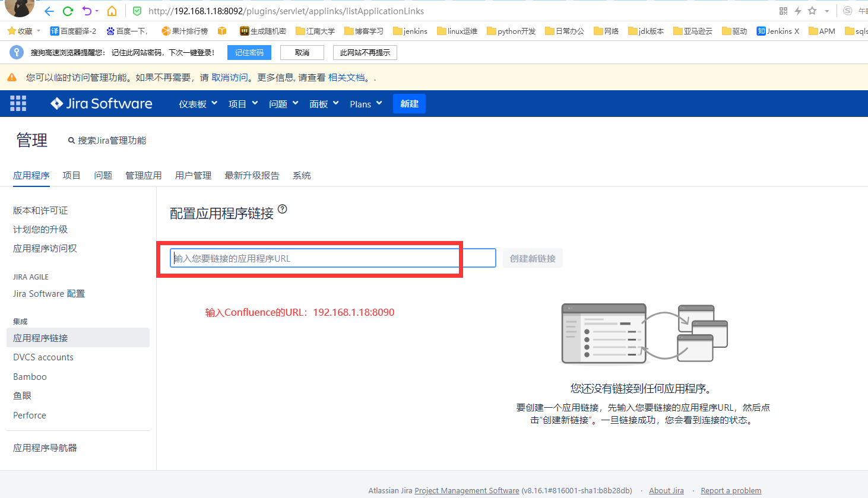The width and height of the screenshot is (868, 498).
Task: Open the python开发 bookmark folder
Action: click(x=511, y=31)
